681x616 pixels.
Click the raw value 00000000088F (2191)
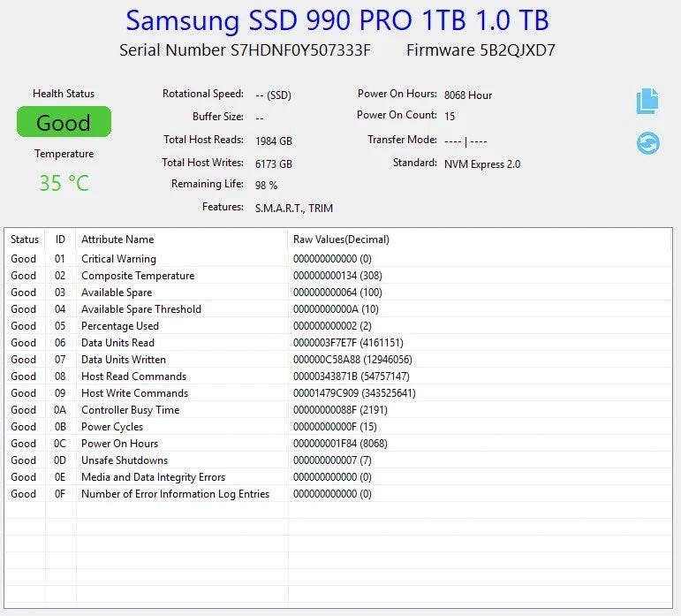coord(340,410)
